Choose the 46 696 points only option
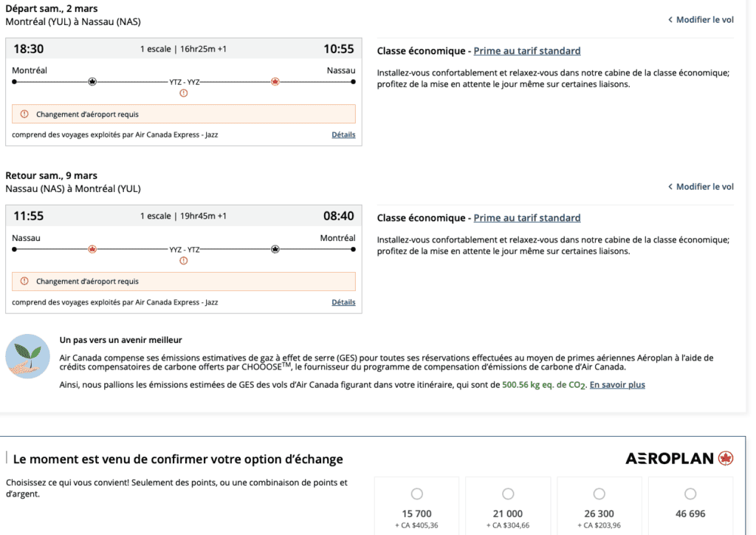Image resolution: width=756 pixels, height=535 pixels. tap(690, 494)
